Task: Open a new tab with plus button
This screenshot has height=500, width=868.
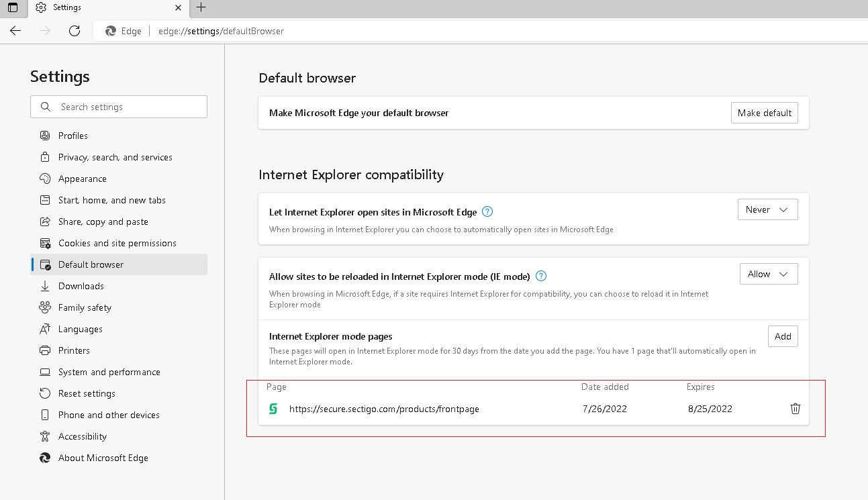Action: 201,8
